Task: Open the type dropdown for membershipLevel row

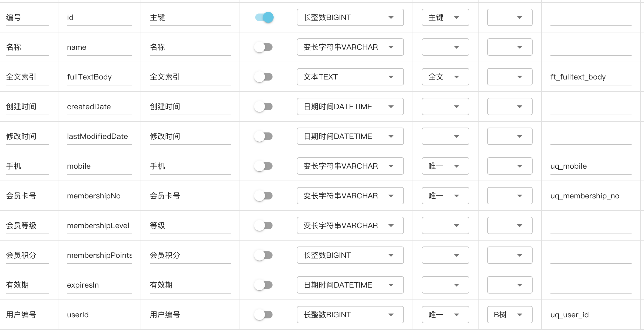Action: pos(350,225)
